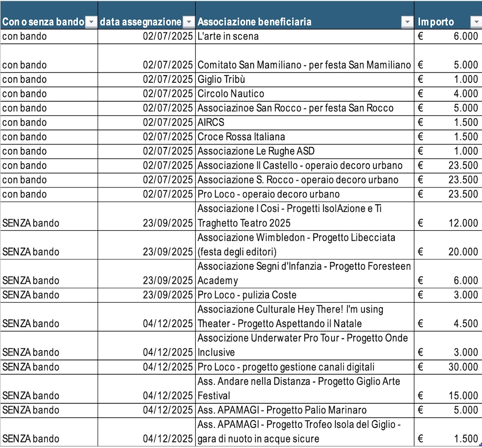482x448 pixels.
Task: Click the 'Associazione beneficiaria' header text
Action: pyautogui.click(x=254, y=22)
